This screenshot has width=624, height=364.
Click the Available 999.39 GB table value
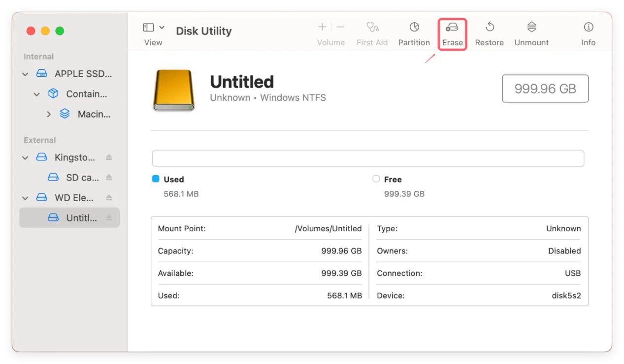342,273
